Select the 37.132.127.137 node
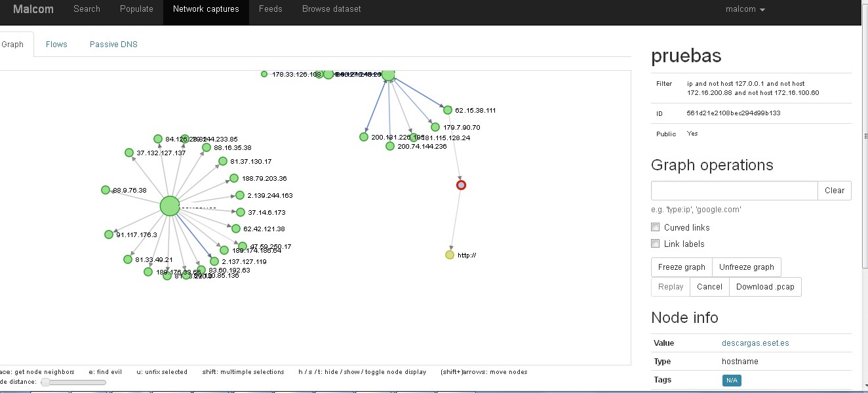868x393 pixels. pyautogui.click(x=129, y=153)
